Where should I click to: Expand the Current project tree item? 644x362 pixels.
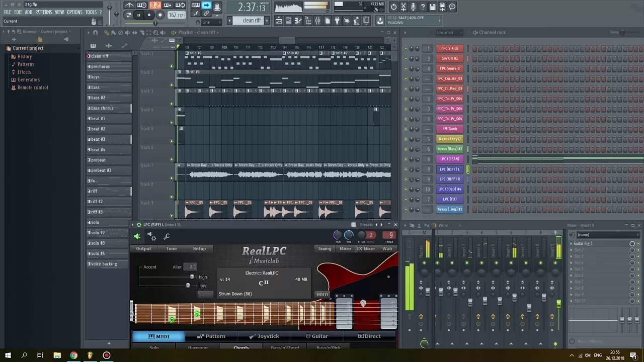(28, 48)
